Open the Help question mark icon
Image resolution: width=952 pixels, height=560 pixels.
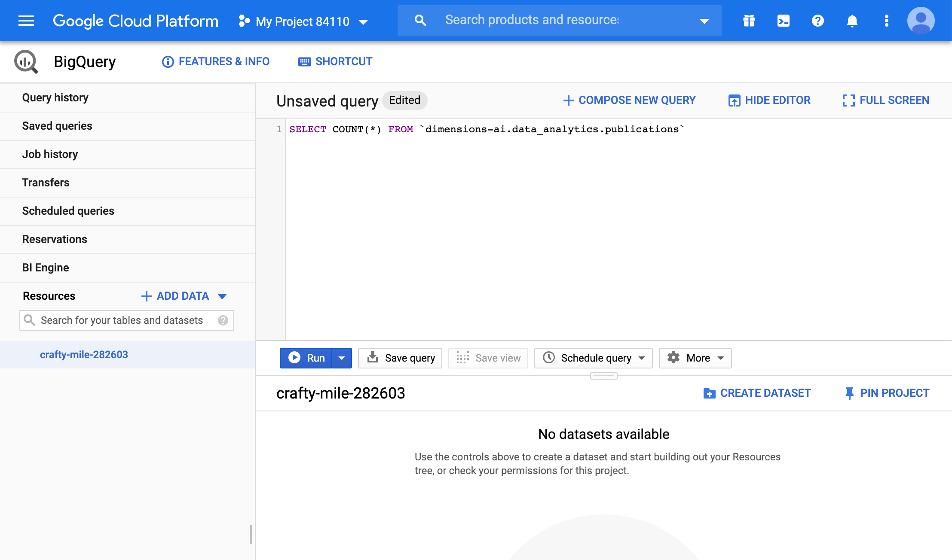(818, 21)
